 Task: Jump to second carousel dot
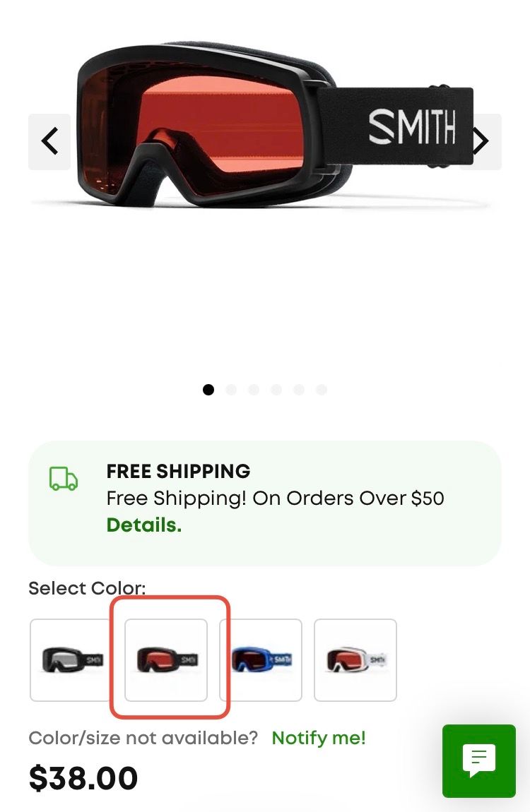(231, 390)
